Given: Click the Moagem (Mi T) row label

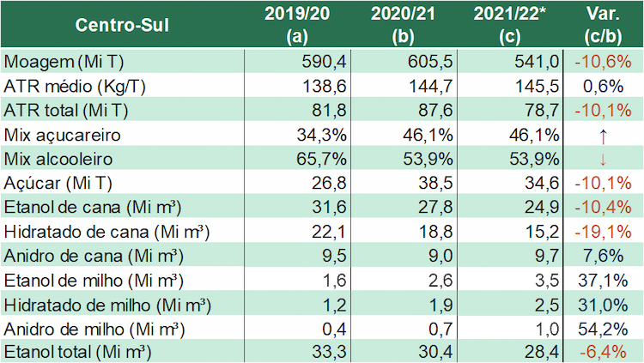Looking at the screenshot, I should coord(64,62).
